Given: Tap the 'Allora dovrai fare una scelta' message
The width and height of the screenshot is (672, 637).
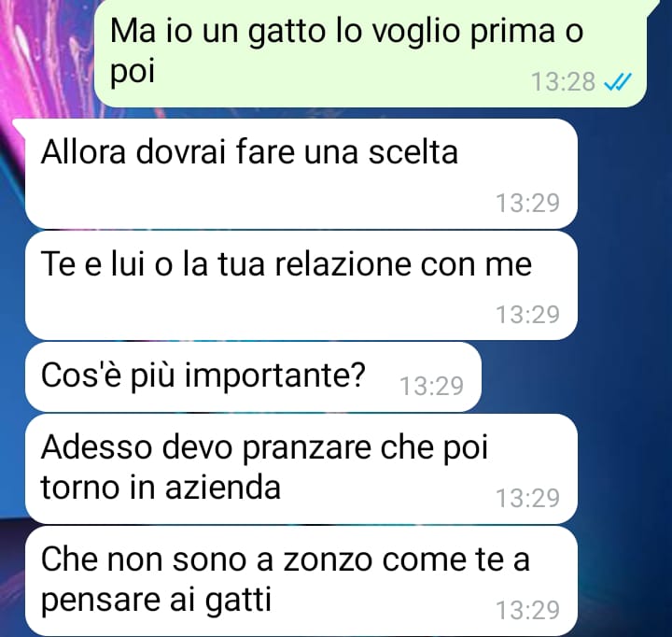Looking at the screenshot, I should tap(301, 174).
